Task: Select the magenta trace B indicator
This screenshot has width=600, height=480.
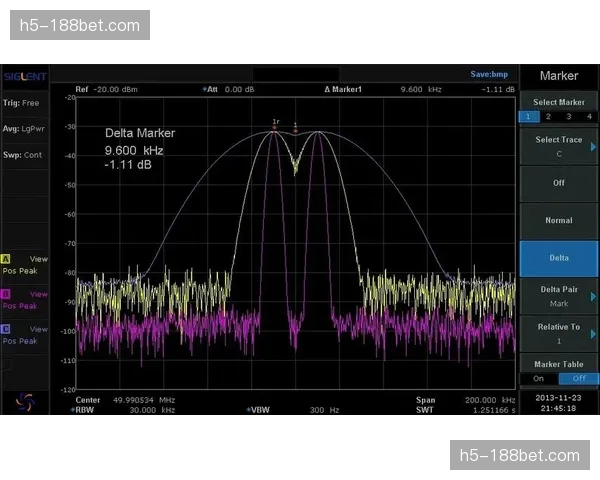Action: pos(7,294)
